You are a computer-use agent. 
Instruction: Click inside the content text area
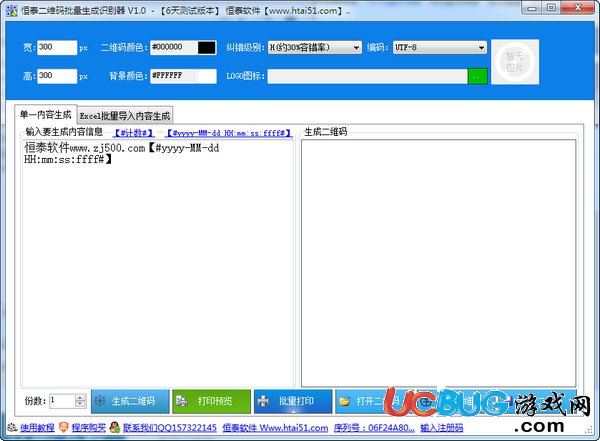tap(158, 263)
